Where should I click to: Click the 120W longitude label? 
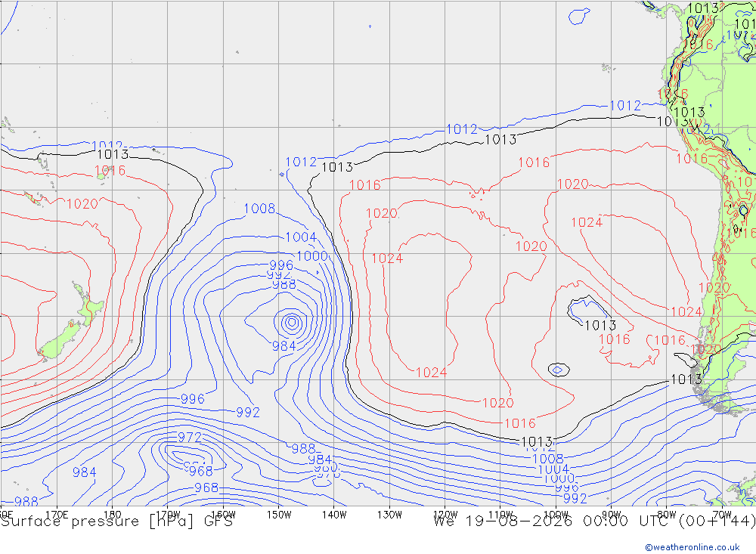point(445,515)
